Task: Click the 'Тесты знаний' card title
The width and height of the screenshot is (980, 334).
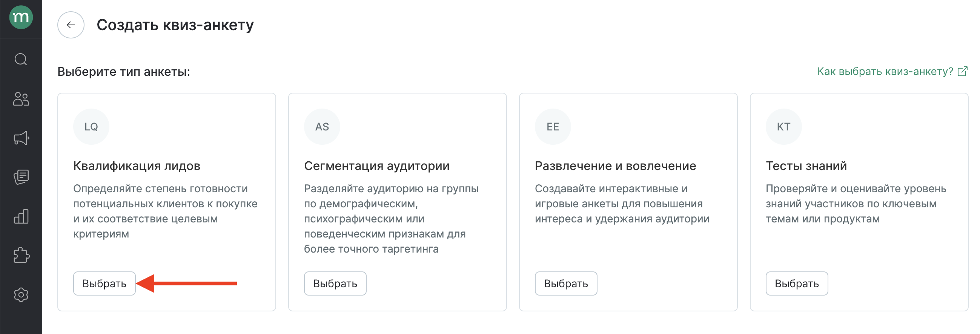Action: (x=806, y=166)
